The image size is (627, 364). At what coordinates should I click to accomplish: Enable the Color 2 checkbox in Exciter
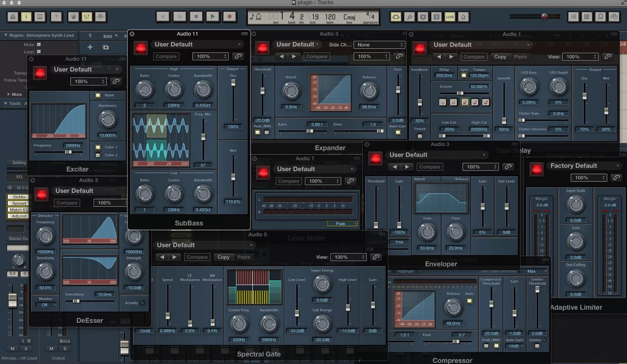tap(98, 155)
